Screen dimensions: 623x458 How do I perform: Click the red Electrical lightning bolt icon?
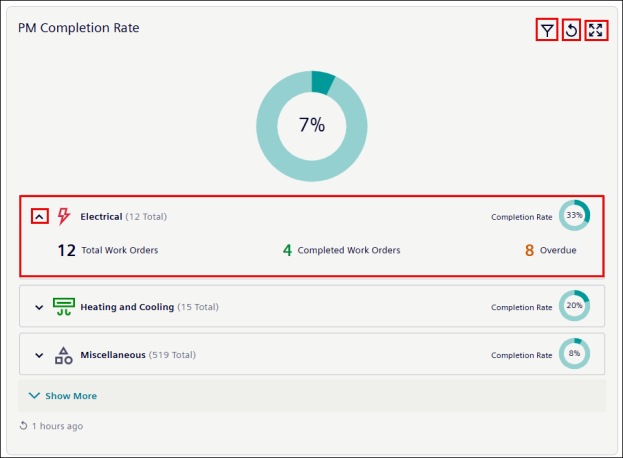point(64,216)
